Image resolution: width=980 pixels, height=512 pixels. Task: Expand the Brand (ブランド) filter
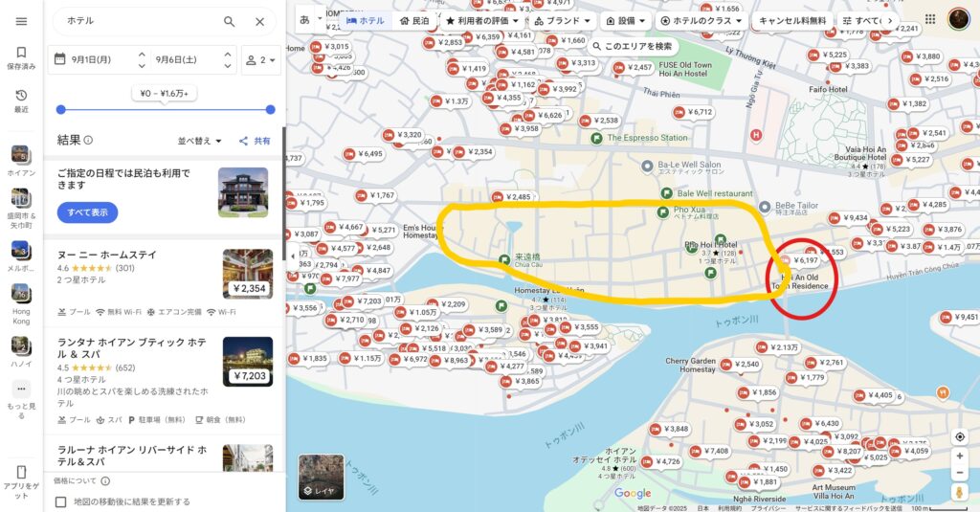tap(562, 21)
